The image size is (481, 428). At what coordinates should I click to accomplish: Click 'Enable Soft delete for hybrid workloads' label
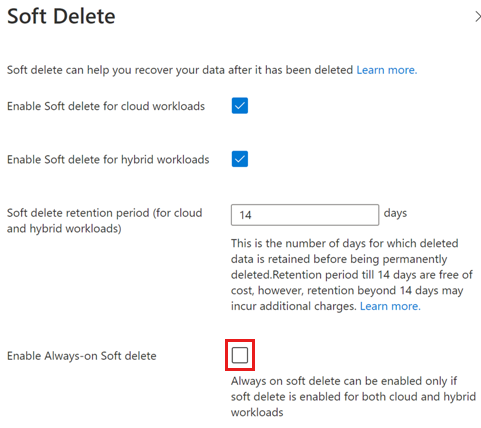108,159
